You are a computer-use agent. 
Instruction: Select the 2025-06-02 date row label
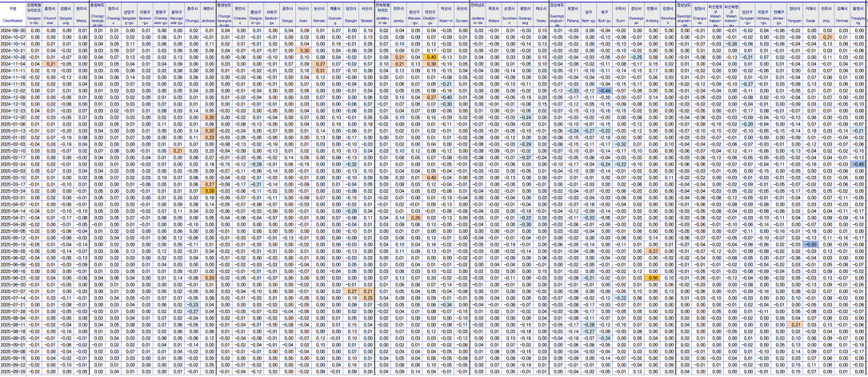[13, 258]
